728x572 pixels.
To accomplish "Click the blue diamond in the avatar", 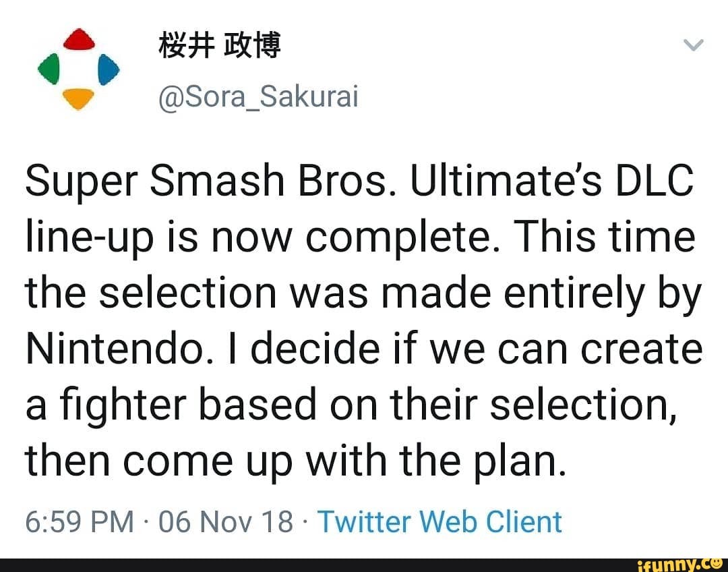I will pos(108,70).
